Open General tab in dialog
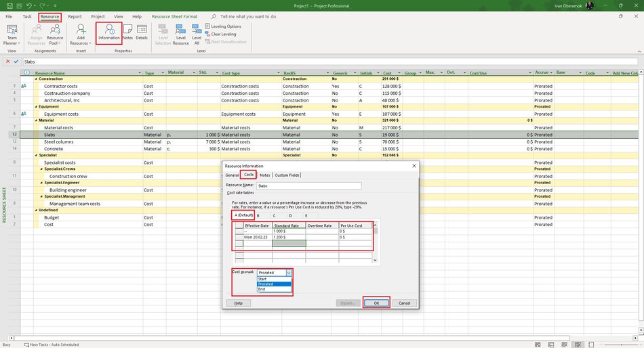 pos(232,175)
